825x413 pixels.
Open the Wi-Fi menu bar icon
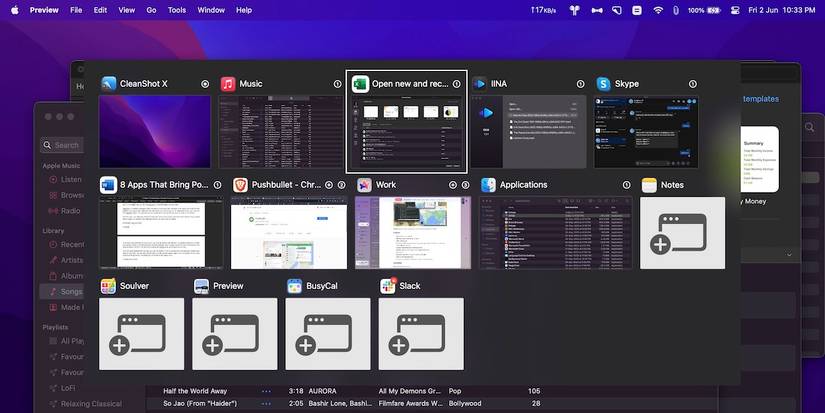(658, 10)
